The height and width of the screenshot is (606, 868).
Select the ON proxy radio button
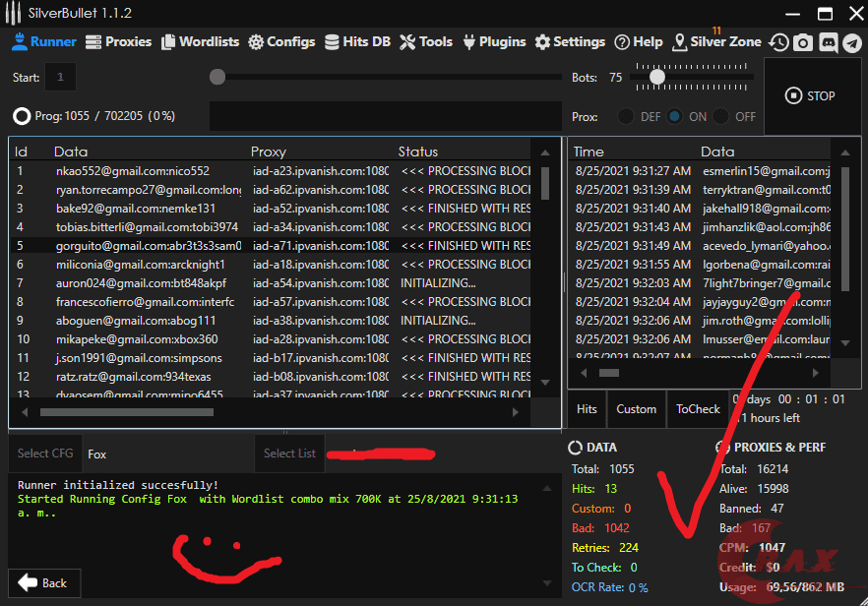click(675, 116)
